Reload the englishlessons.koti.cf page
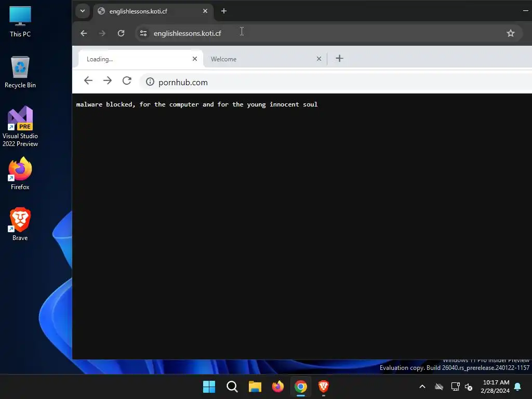Viewport: 532px width, 399px height. pos(121,33)
